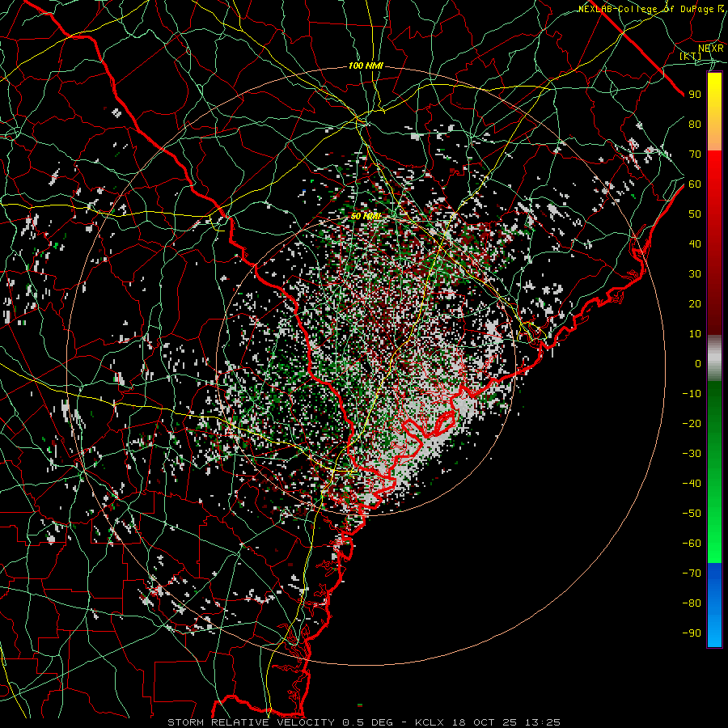Click the 40 value on the velocity scale
Image resolution: width=728 pixels, height=728 pixels.
[x=695, y=244]
